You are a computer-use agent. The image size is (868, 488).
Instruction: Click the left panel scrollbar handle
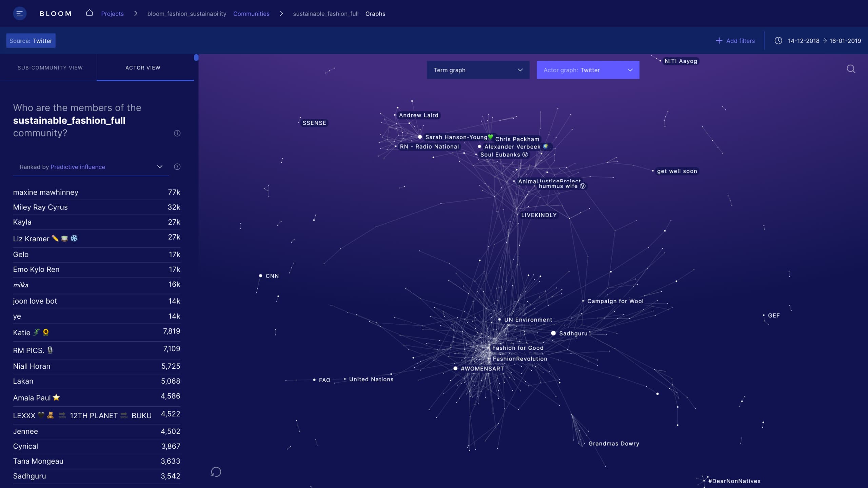pos(196,58)
